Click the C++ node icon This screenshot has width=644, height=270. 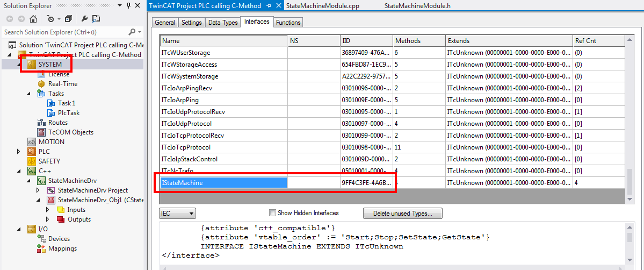click(32, 171)
